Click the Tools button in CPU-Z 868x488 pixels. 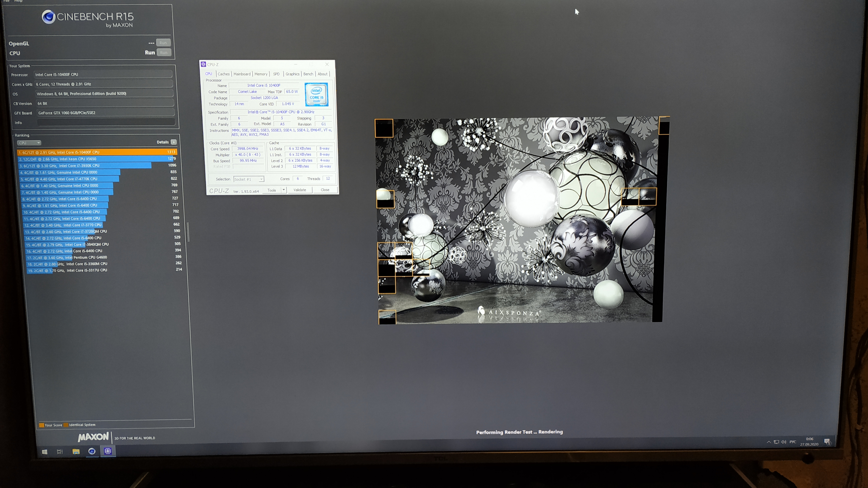coord(272,190)
